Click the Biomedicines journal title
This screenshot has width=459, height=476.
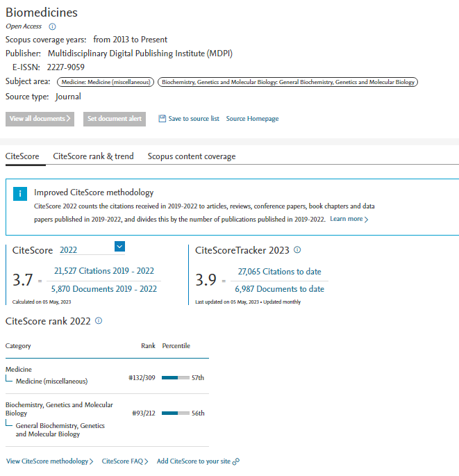[x=42, y=13]
